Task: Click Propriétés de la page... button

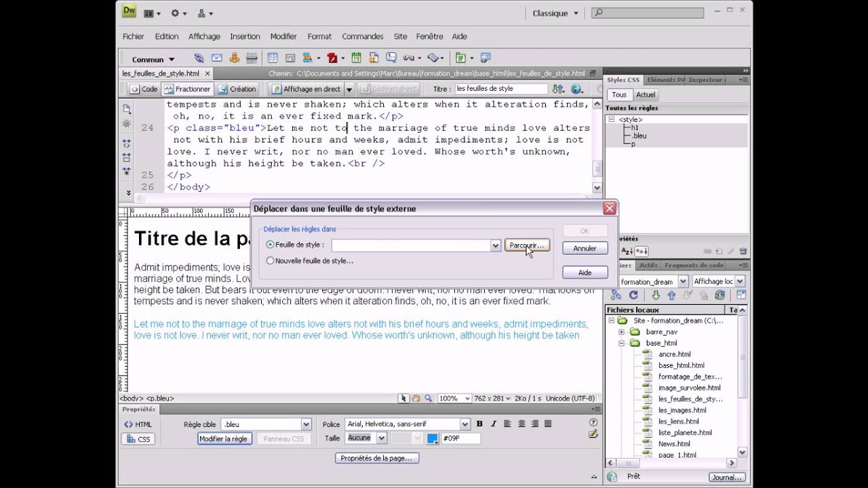Action: pos(376,458)
